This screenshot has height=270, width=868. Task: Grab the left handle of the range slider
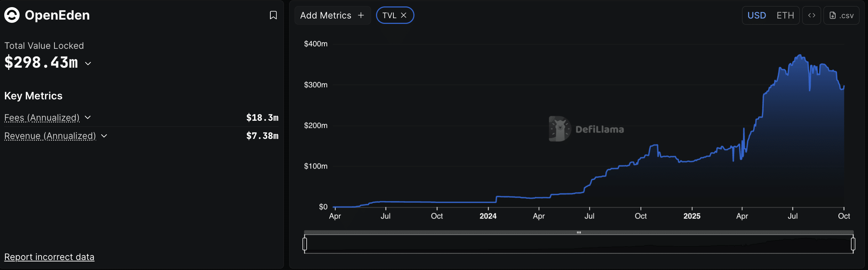(305, 244)
